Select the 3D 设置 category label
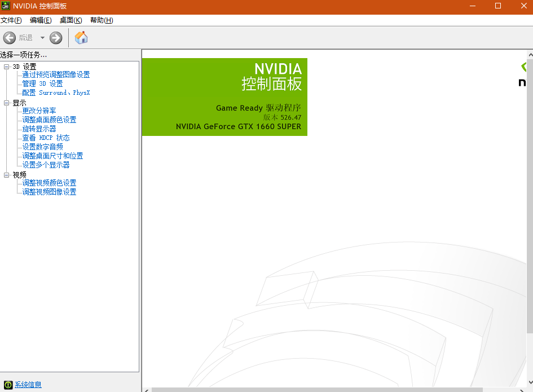 (24, 67)
